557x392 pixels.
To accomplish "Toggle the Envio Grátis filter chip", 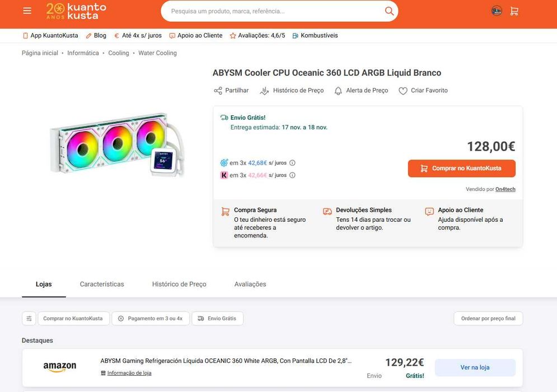I will tap(217, 319).
